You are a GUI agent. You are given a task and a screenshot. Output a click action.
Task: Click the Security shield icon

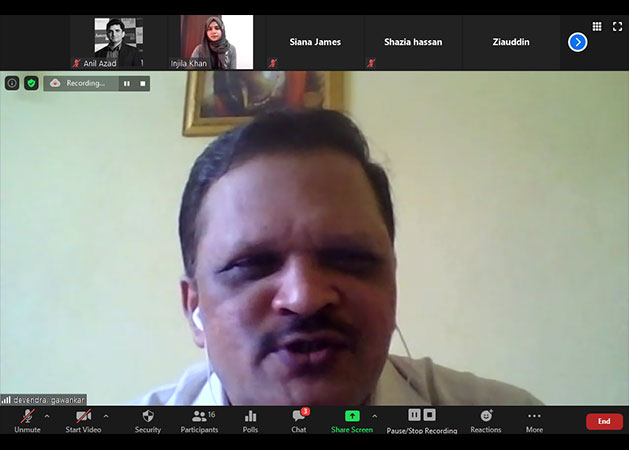pos(148,416)
